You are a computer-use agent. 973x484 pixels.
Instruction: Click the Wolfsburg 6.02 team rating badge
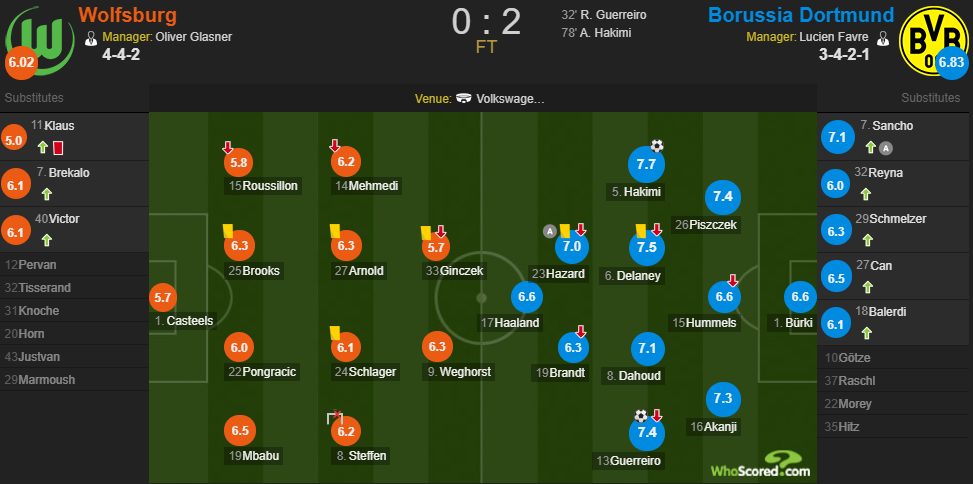point(22,64)
